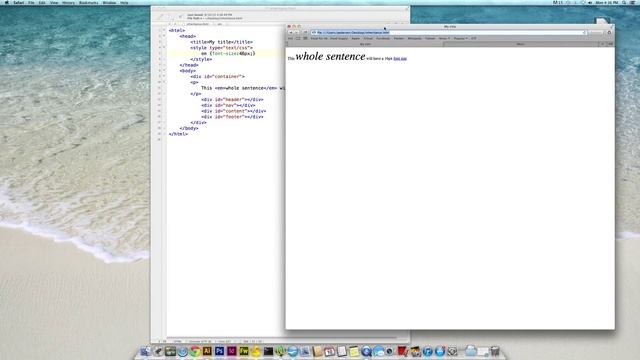Click the volume icon in the menu bar
640x360 pixels.
590,2
